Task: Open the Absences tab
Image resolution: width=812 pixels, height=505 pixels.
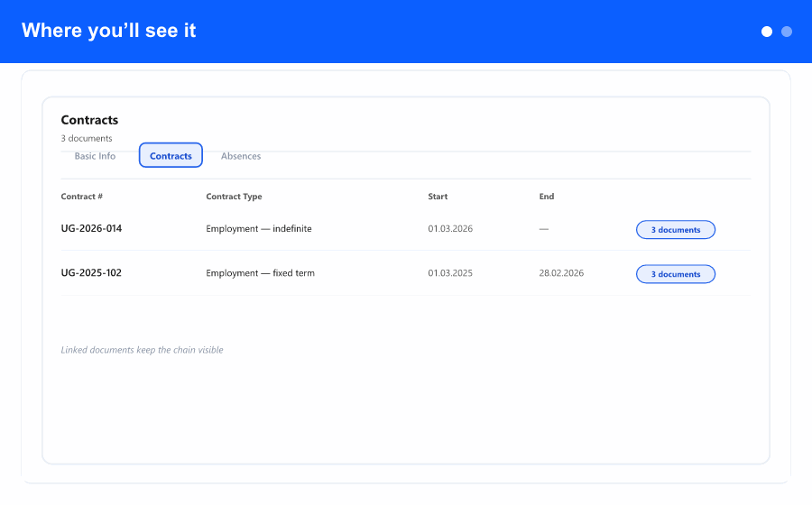Action: 241,156
